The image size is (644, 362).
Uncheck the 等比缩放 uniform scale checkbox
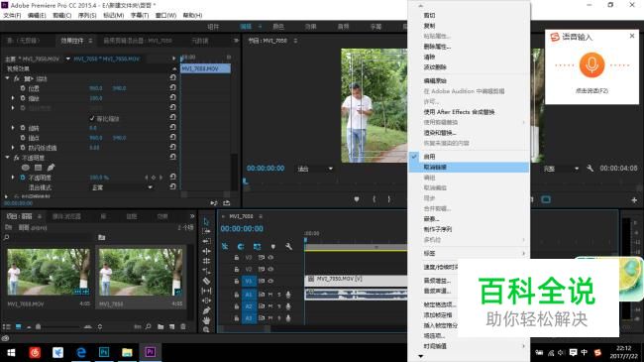92,118
